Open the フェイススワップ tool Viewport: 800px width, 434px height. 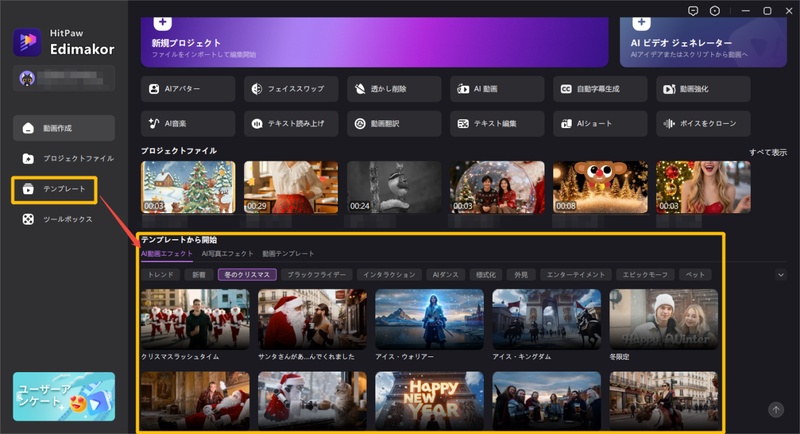(x=291, y=89)
